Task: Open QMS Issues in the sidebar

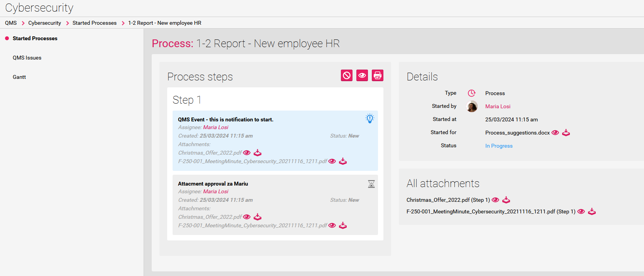Action: click(x=27, y=58)
